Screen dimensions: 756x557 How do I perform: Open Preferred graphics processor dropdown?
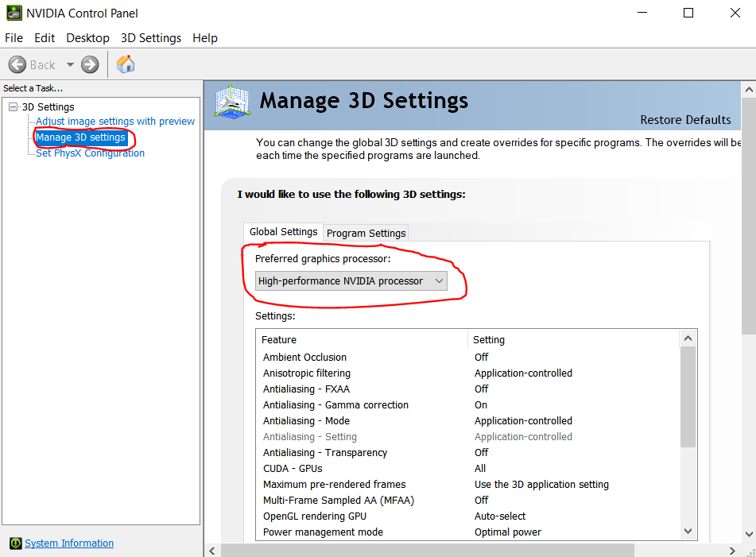(x=351, y=281)
